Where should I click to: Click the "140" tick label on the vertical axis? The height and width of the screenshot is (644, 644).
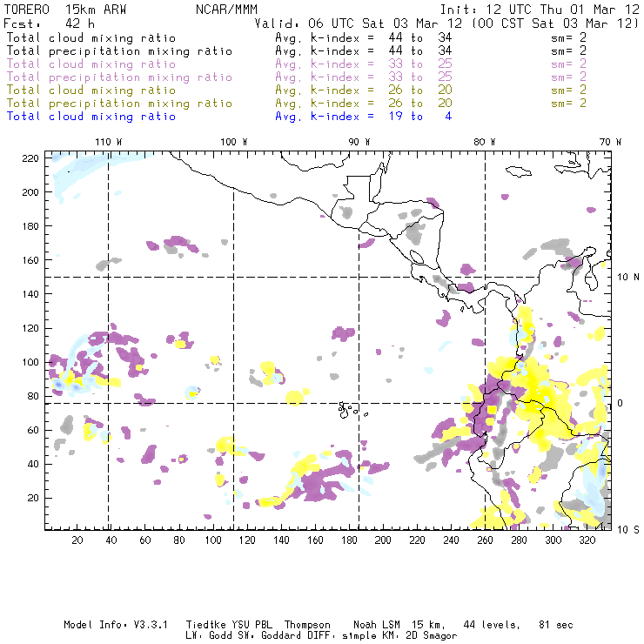(x=30, y=294)
